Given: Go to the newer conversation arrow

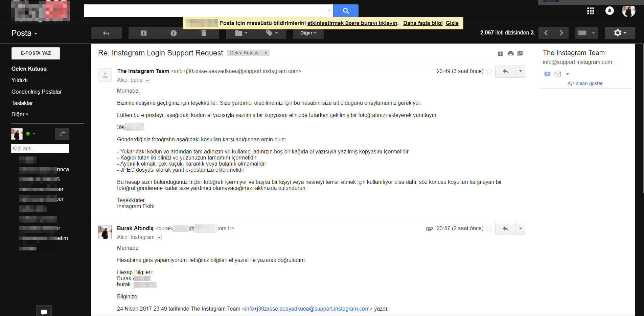Looking at the screenshot, I should coord(546,33).
